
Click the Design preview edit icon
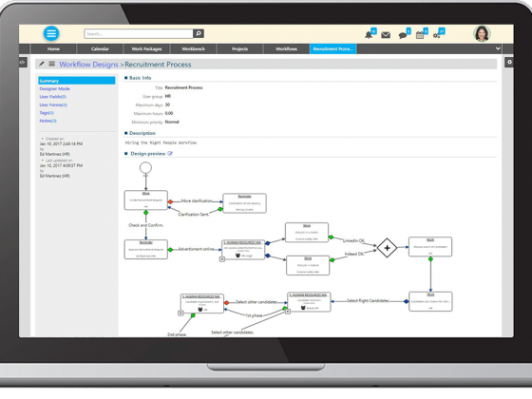[x=170, y=154]
